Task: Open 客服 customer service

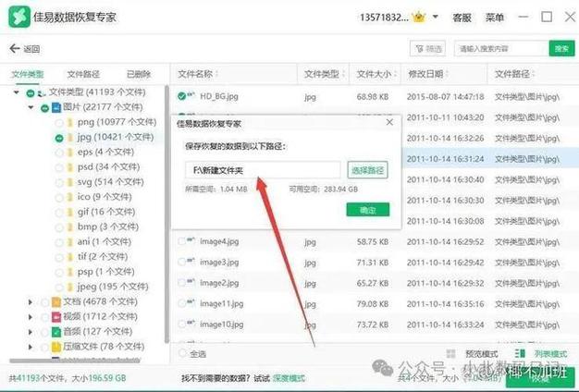Action: (x=462, y=18)
